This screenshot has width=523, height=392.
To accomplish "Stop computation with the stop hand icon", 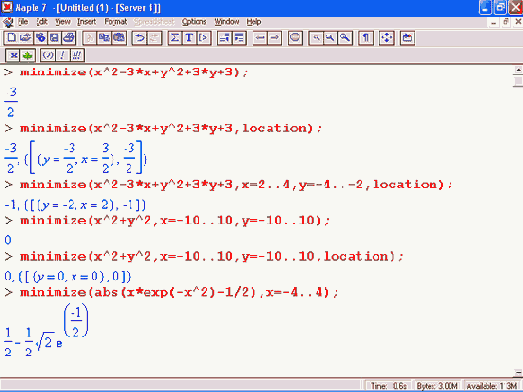I will (295, 38).
